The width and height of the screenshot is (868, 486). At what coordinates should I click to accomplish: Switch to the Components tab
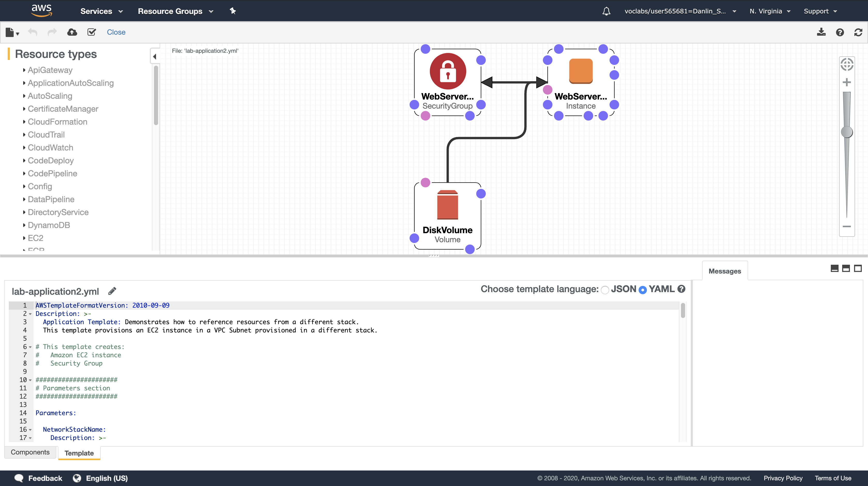[30, 452]
